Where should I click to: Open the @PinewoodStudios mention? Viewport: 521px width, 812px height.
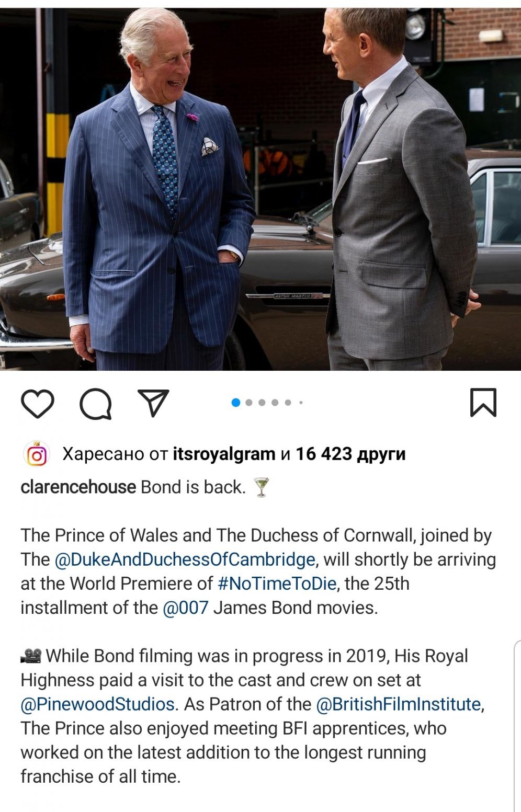tap(97, 704)
